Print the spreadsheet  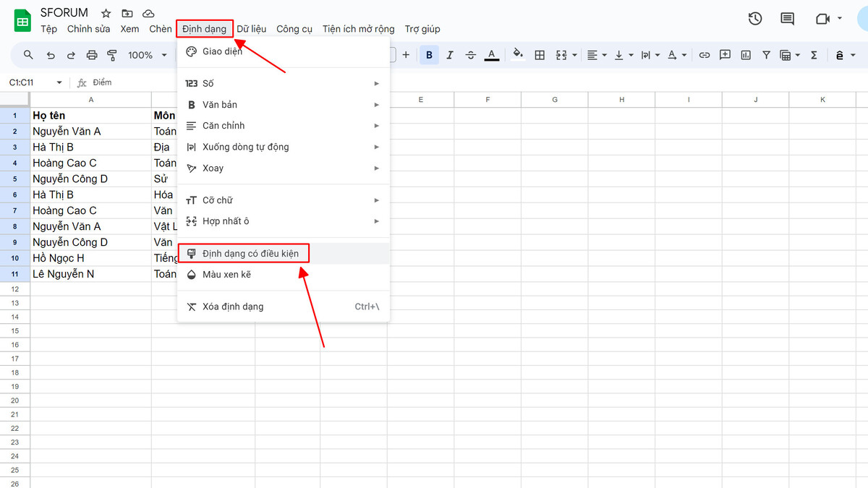pos(92,55)
